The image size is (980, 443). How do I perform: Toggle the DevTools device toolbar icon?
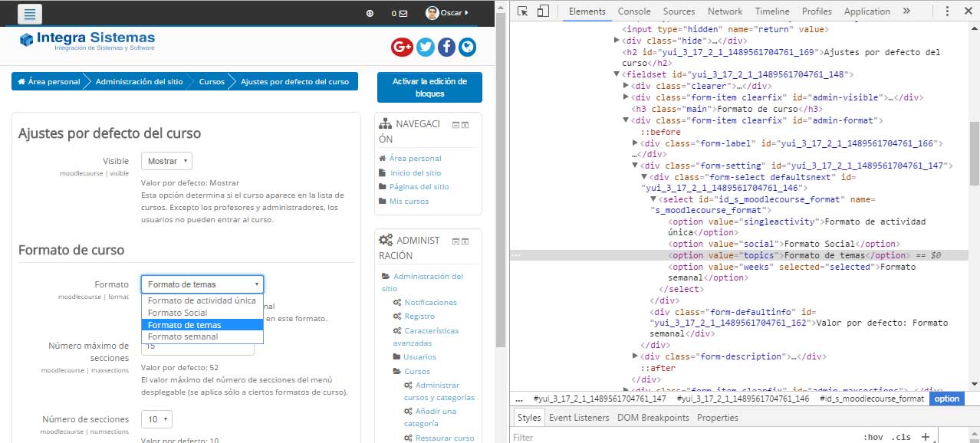[x=543, y=11]
